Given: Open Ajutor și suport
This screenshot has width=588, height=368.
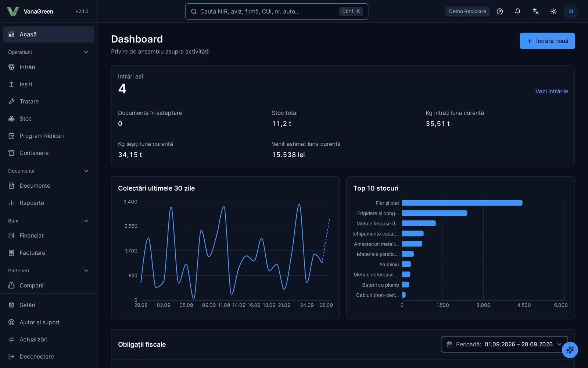Looking at the screenshot, I should pyautogui.click(x=49, y=322).
